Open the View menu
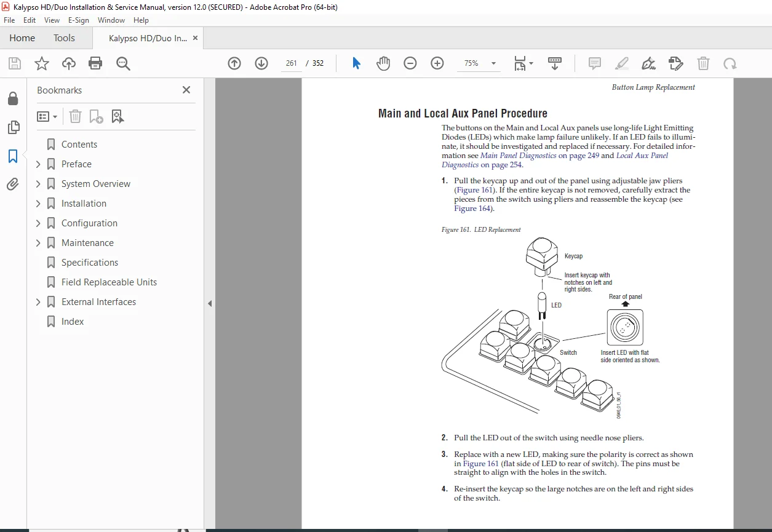772x532 pixels. click(x=52, y=20)
